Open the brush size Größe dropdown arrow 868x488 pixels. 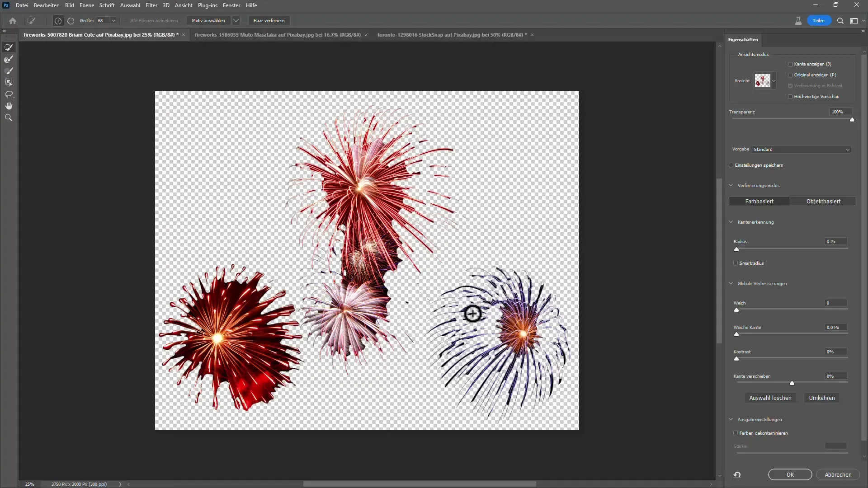coord(113,21)
